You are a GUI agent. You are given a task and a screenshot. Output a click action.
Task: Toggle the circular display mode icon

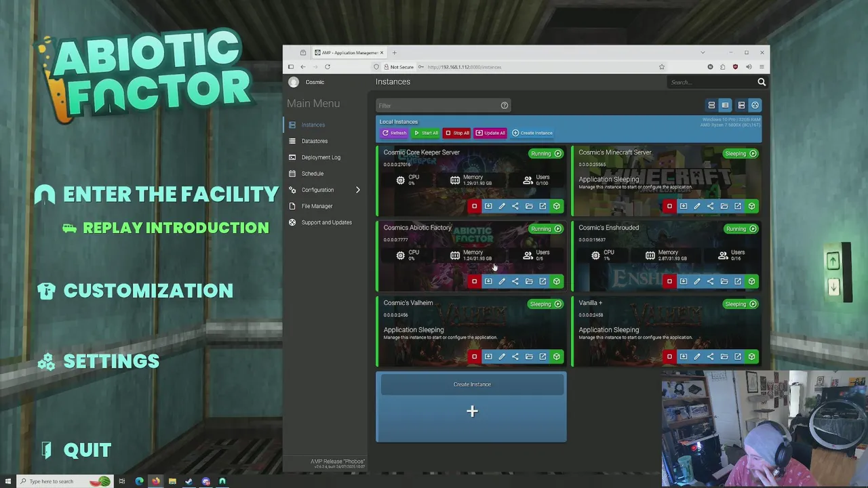[x=755, y=105]
